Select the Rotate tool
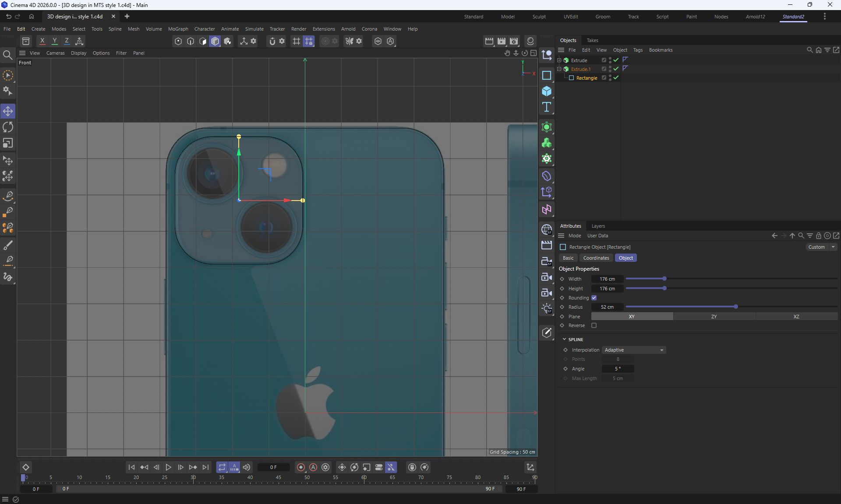The height and width of the screenshot is (504, 841). pos(8,127)
